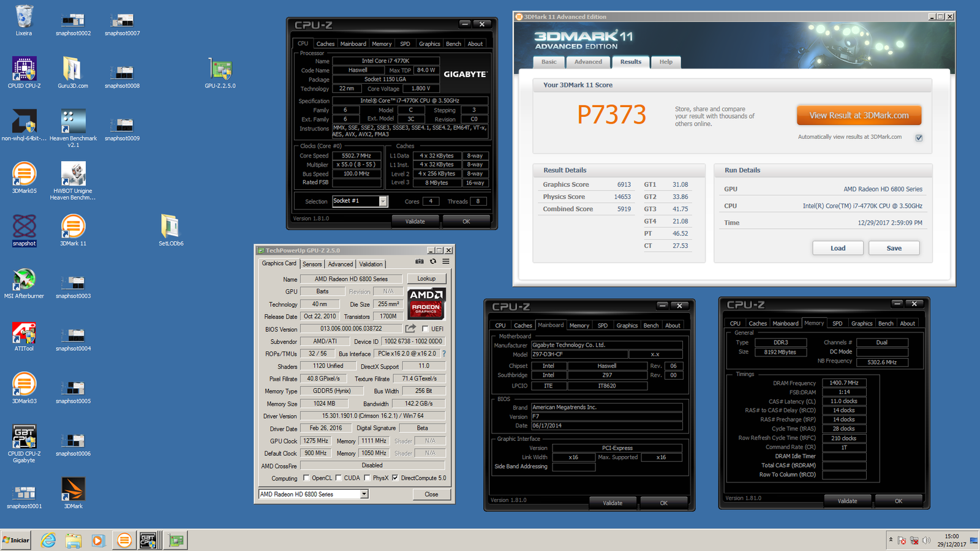Open the GPU-Z hamburger menu
Image resolution: width=980 pixels, height=551 pixels.
click(x=446, y=261)
